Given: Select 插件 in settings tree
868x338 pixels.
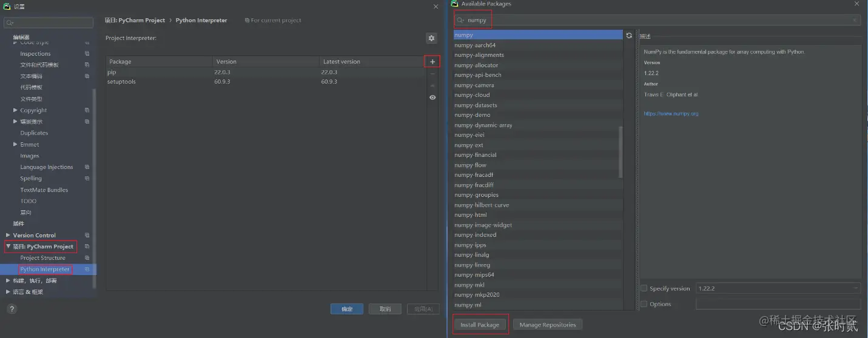Looking at the screenshot, I should coord(19,224).
